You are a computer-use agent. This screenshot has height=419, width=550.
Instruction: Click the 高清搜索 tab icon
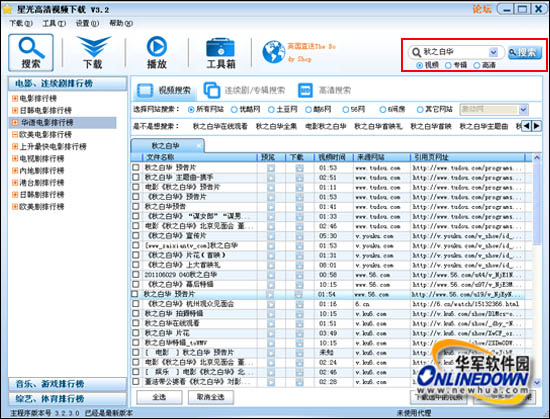point(305,90)
